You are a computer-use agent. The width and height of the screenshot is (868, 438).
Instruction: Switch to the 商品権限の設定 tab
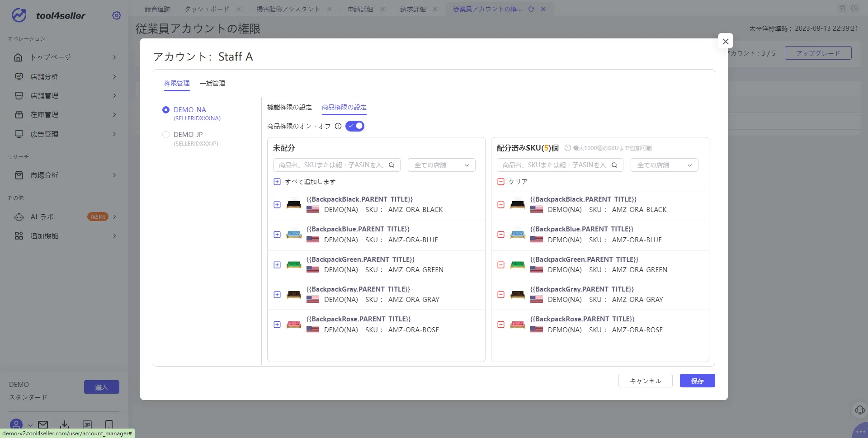pyautogui.click(x=344, y=108)
